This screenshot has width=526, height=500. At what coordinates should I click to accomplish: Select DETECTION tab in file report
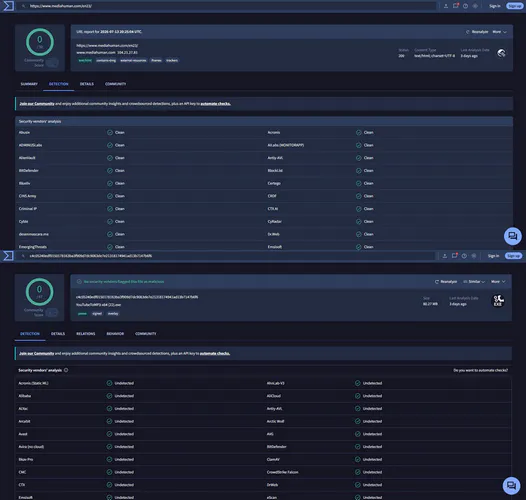pyautogui.click(x=30, y=334)
